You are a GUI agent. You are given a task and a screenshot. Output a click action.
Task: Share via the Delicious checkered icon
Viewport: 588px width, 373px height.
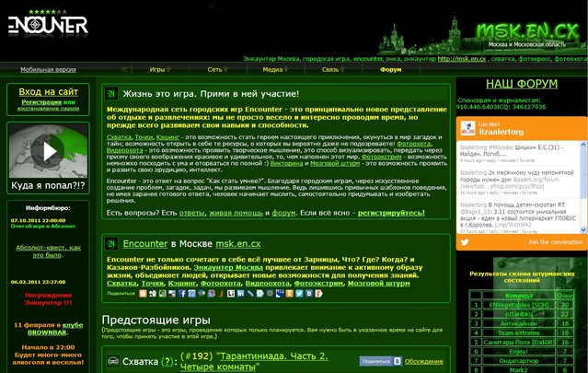(172, 294)
